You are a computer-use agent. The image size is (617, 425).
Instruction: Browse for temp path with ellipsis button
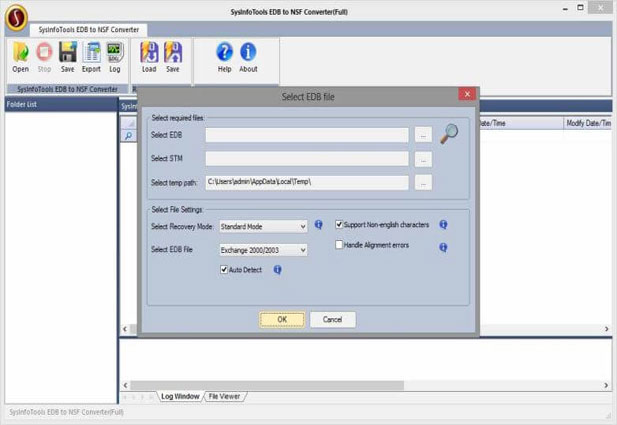click(423, 183)
